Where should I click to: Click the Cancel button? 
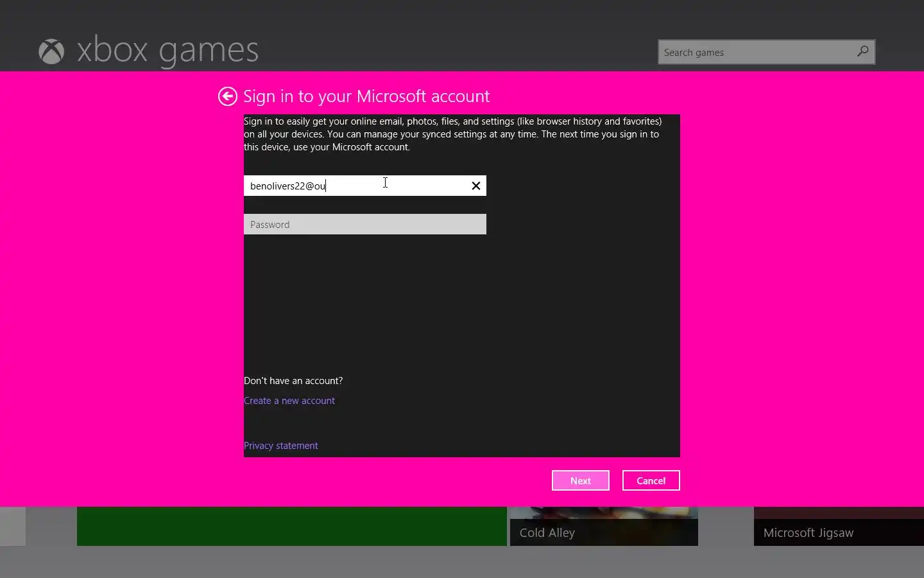click(x=651, y=480)
